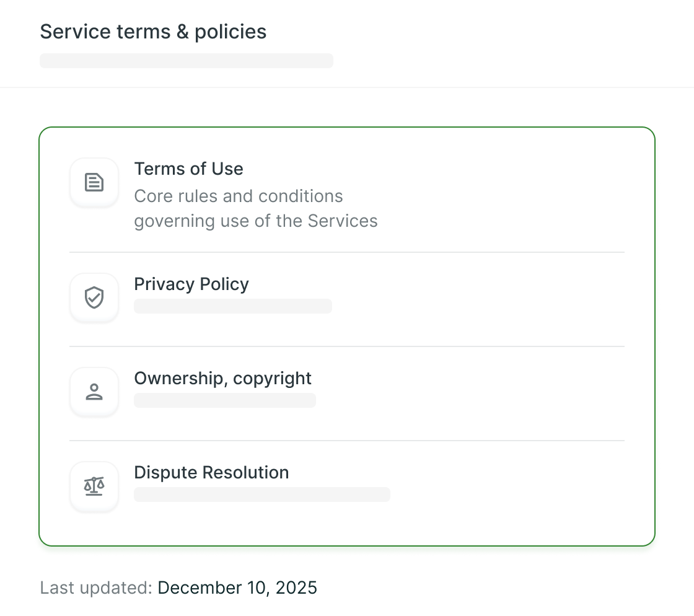Image resolution: width=694 pixels, height=616 pixels.
Task: Click the placeholder bar under Ownership, copyright
Action: coord(225,400)
